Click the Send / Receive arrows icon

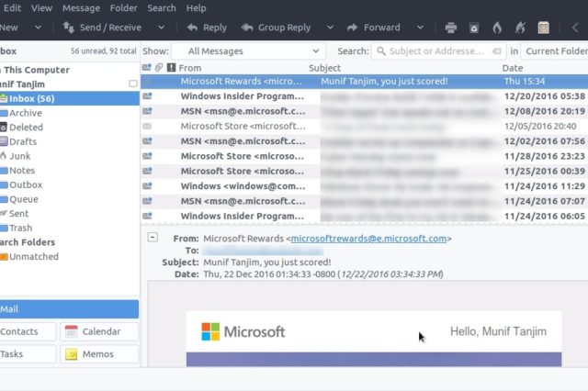68,28
